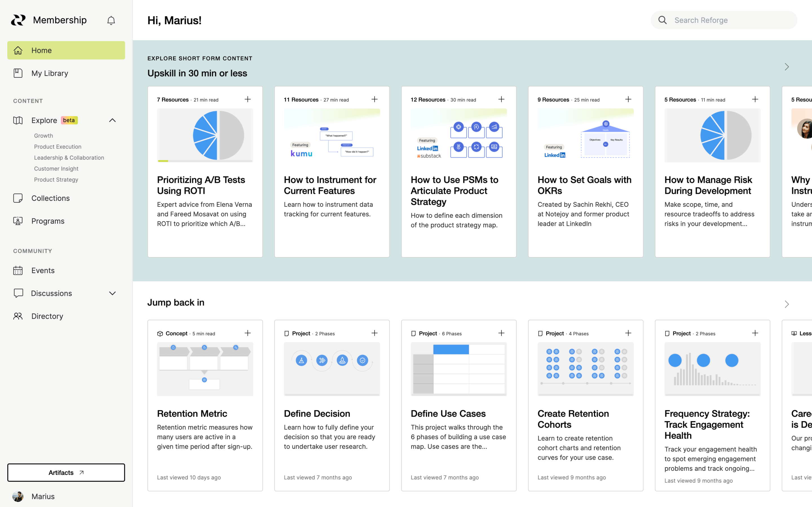Open Artifacts external link button

(x=66, y=472)
